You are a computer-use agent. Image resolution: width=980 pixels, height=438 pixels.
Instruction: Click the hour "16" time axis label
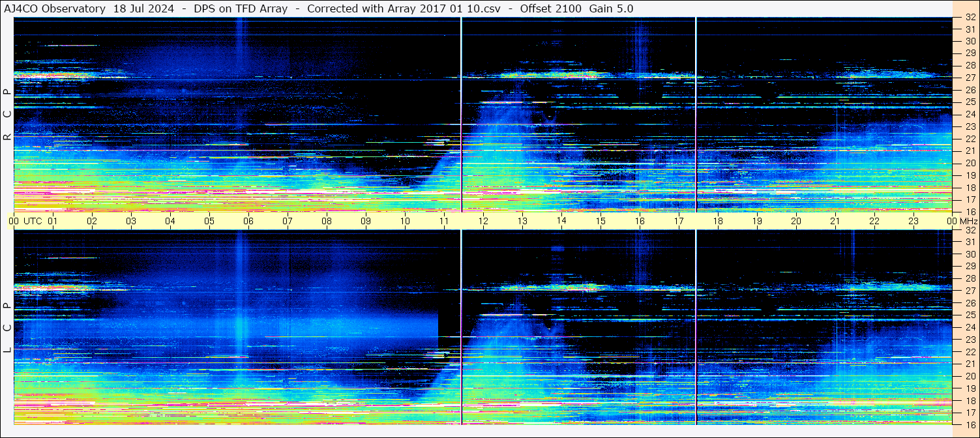coord(640,221)
